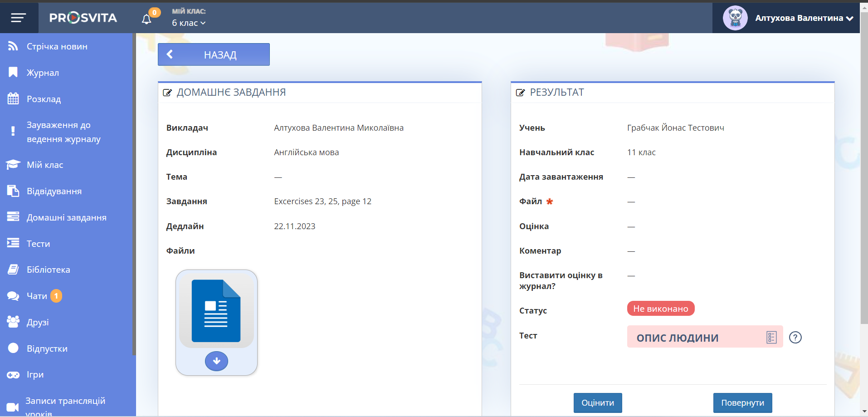Click the hamburger menu icon
Viewport: 868px width, 417px height.
pos(19,18)
